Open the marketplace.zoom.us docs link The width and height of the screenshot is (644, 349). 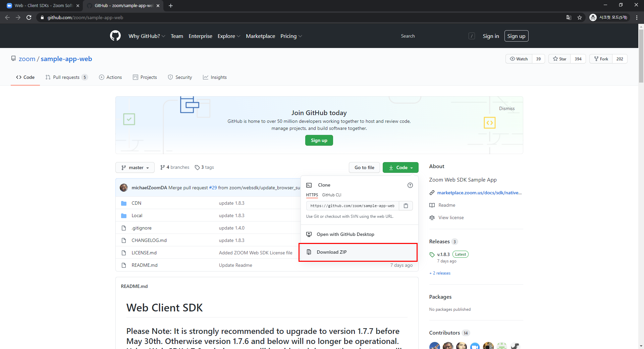pyautogui.click(x=479, y=193)
